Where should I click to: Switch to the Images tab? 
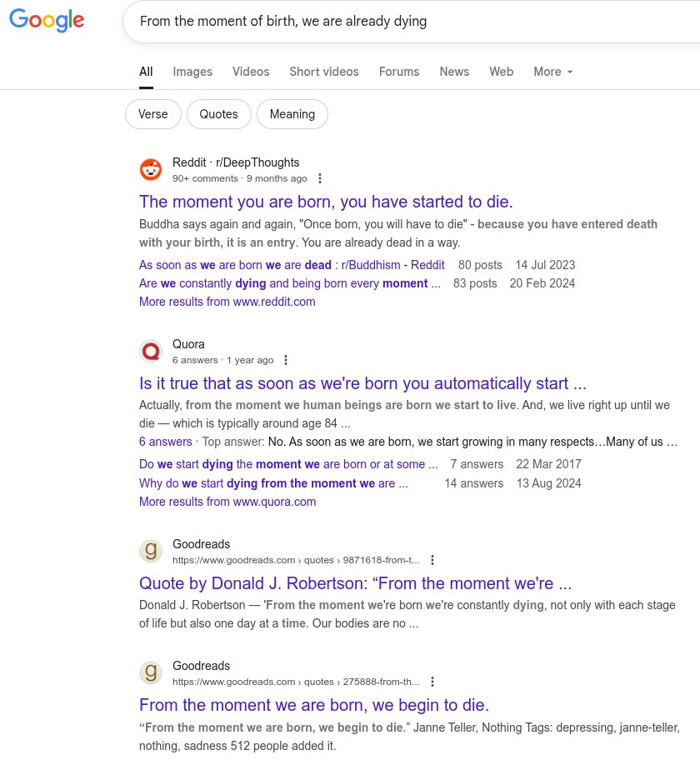192,72
